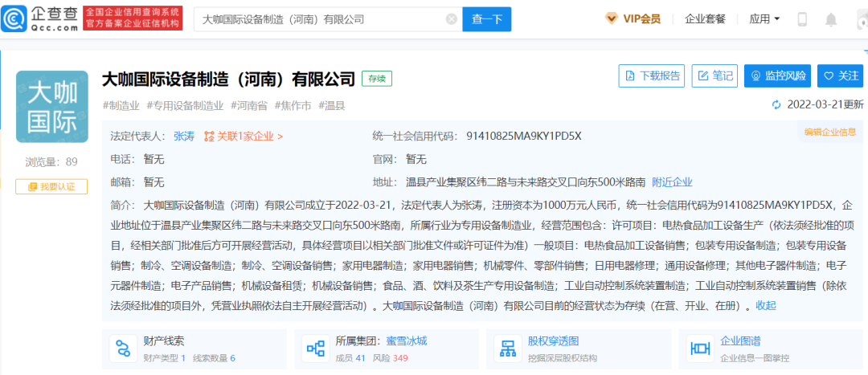Click the 笔记 notes button
Image resolution: width=868 pixels, height=375 pixels.
[714, 75]
